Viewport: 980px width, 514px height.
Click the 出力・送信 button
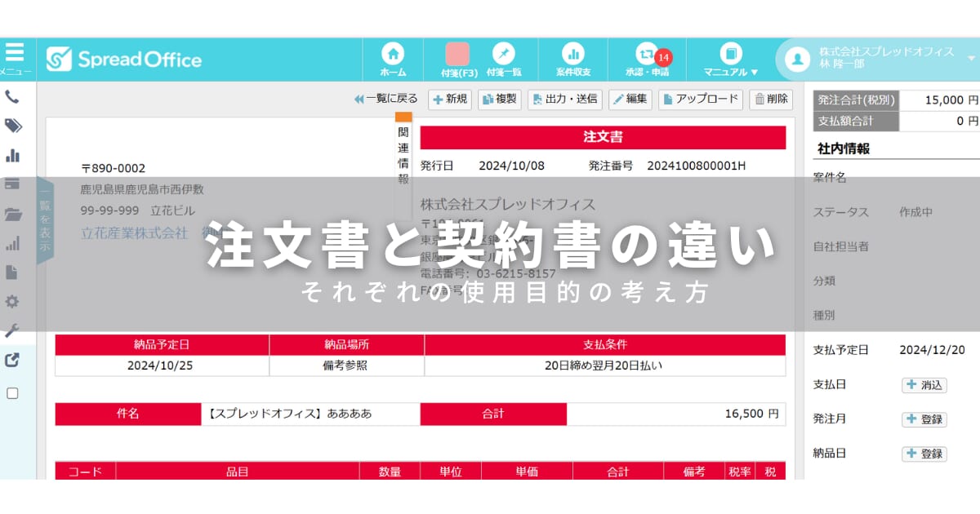tap(565, 100)
